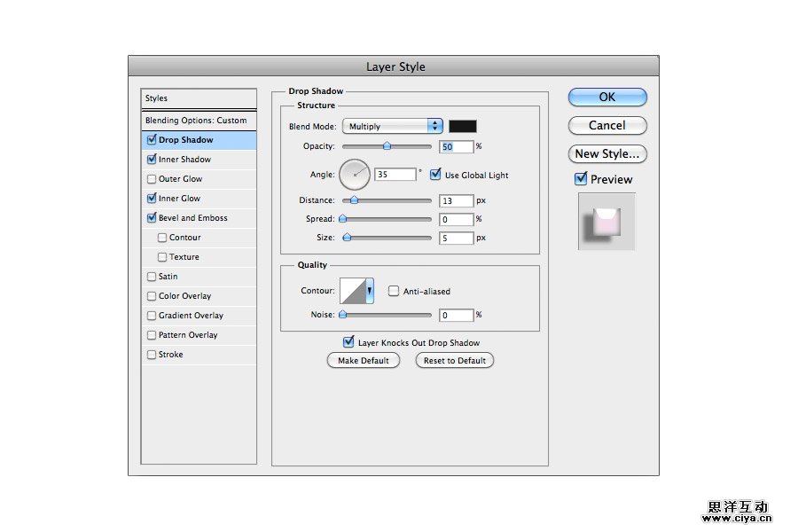Click the Reset to Default button
798x532 pixels.
(x=455, y=361)
